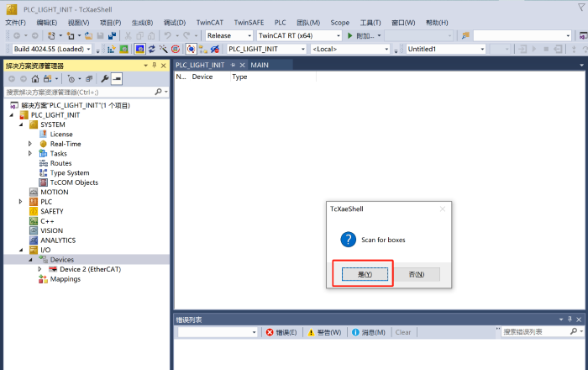The image size is (588, 370).
Task: Open the Release configuration dropdown
Action: click(228, 35)
